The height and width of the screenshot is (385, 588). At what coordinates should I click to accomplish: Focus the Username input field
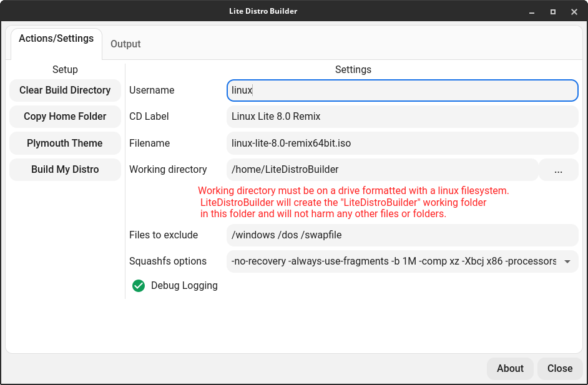coord(403,90)
